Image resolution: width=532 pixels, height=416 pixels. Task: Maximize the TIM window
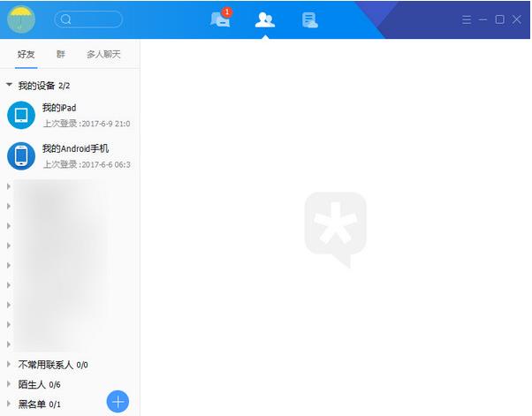pos(500,19)
